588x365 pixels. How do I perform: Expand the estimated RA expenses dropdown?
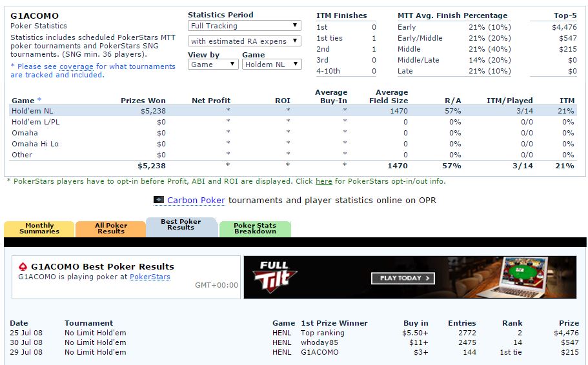(x=245, y=41)
